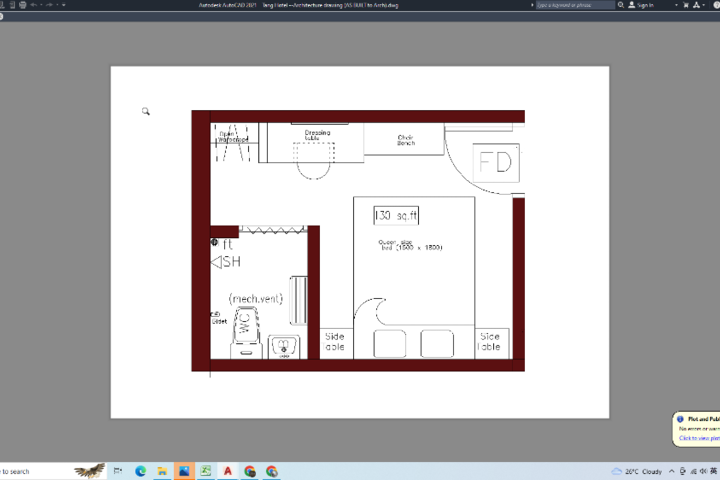720x480 pixels.
Task: Click the wash basin symbol in bathroom
Action: click(284, 346)
